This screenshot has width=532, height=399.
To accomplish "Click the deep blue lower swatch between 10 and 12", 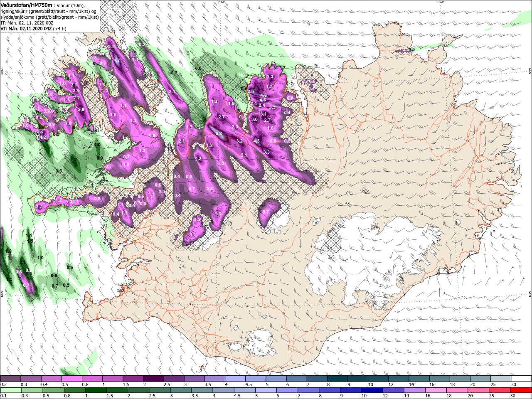I will tap(372, 390).
